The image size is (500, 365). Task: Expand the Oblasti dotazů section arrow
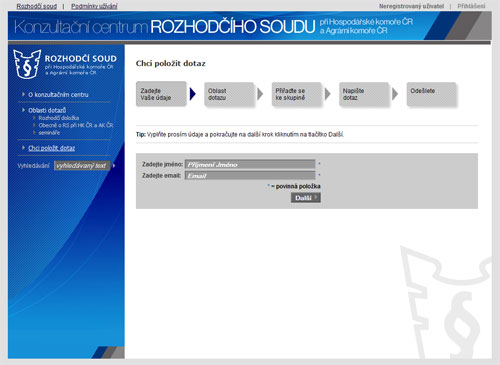[23, 110]
